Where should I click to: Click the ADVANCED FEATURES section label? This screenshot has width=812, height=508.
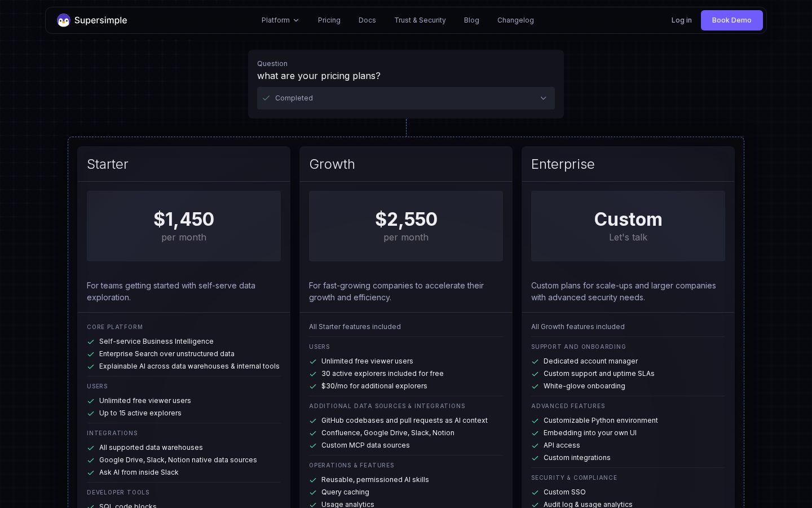click(568, 406)
